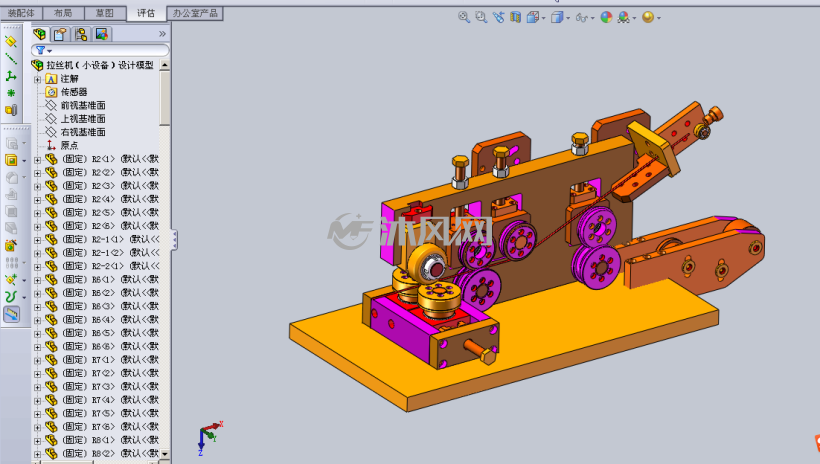Select the (固定) R6<4> component

[102, 319]
